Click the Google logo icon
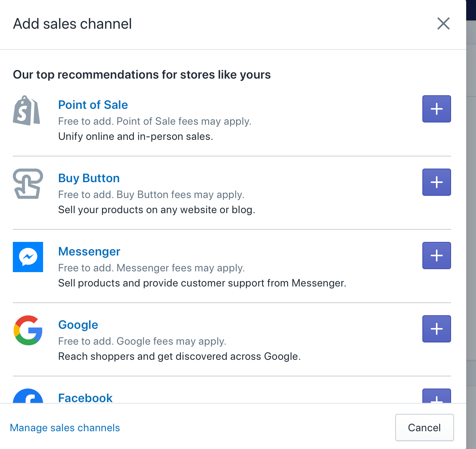 coord(28,330)
